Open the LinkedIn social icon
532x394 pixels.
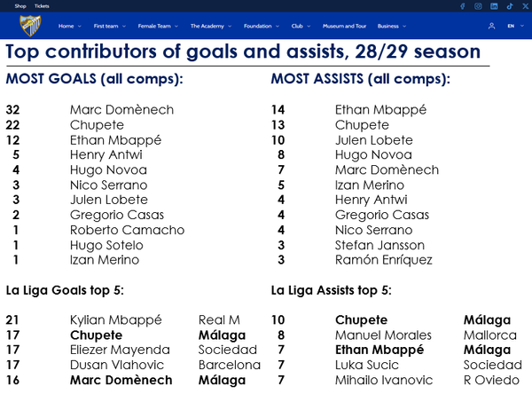click(494, 6)
